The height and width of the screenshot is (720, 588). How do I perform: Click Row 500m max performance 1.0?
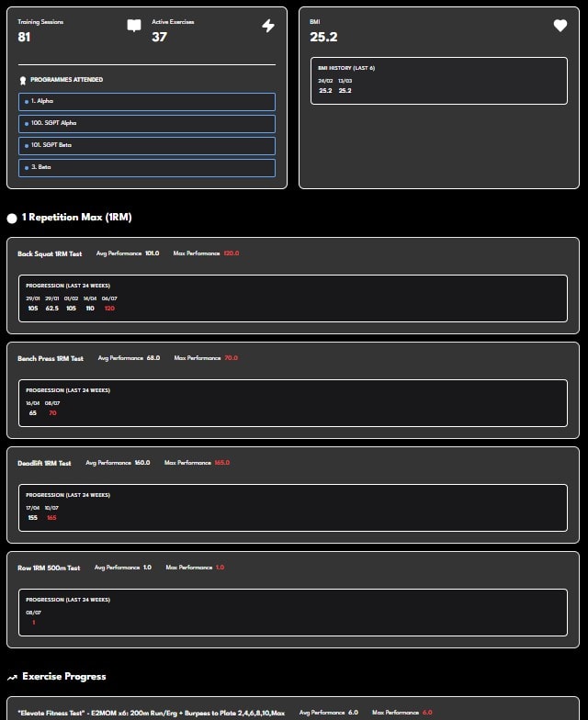click(x=220, y=568)
